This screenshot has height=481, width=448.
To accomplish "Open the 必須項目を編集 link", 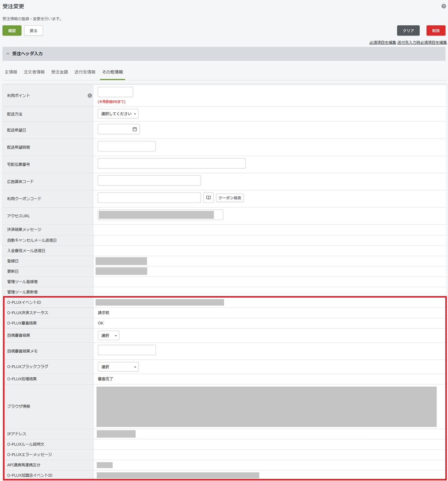I will click(383, 42).
